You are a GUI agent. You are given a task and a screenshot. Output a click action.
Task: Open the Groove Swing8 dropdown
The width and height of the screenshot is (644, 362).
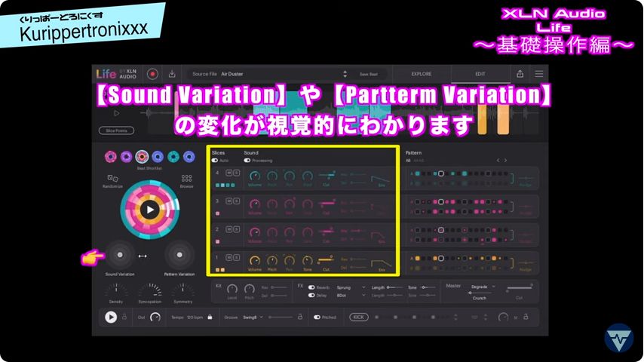(253, 318)
